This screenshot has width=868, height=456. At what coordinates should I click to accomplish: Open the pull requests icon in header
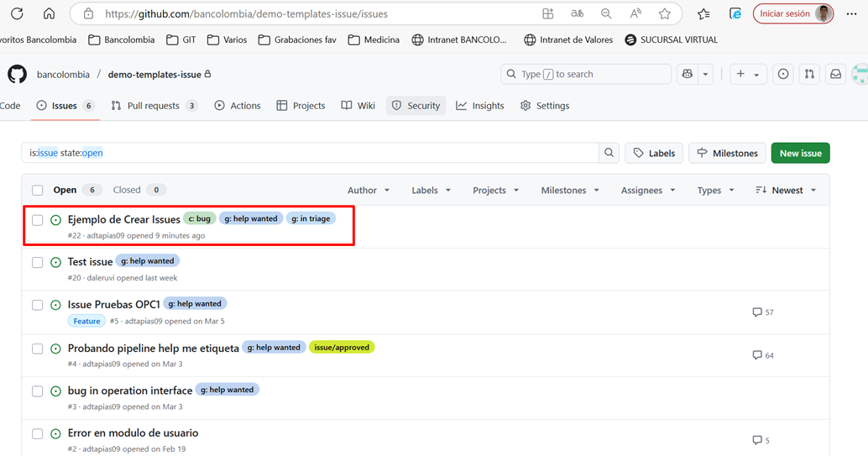click(809, 74)
